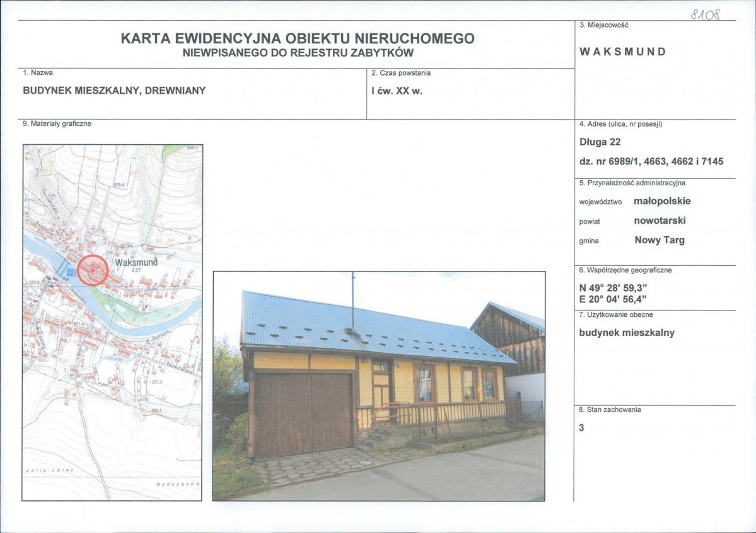The image size is (756, 533).
Task: Click the "3. Miejscowość" label
Action: 603,25
